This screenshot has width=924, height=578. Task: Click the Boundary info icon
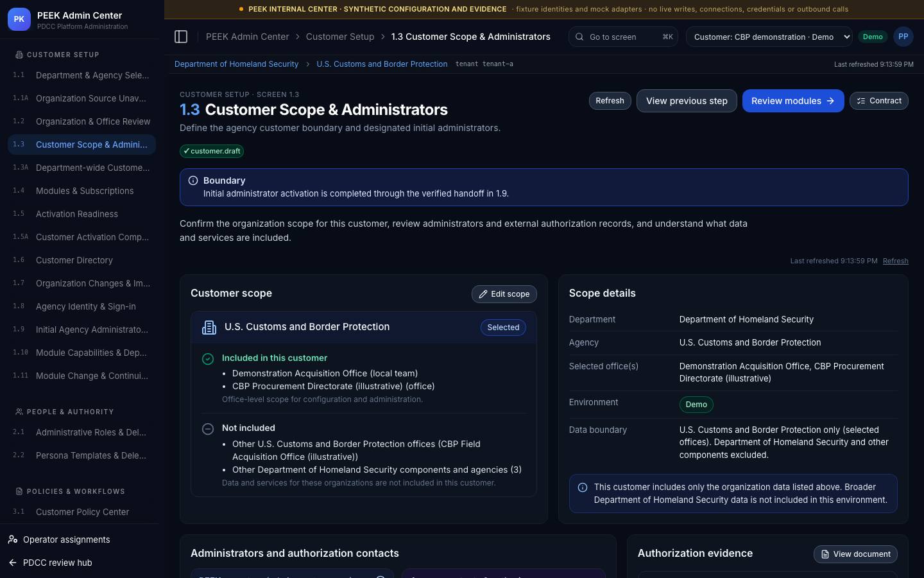193,180
